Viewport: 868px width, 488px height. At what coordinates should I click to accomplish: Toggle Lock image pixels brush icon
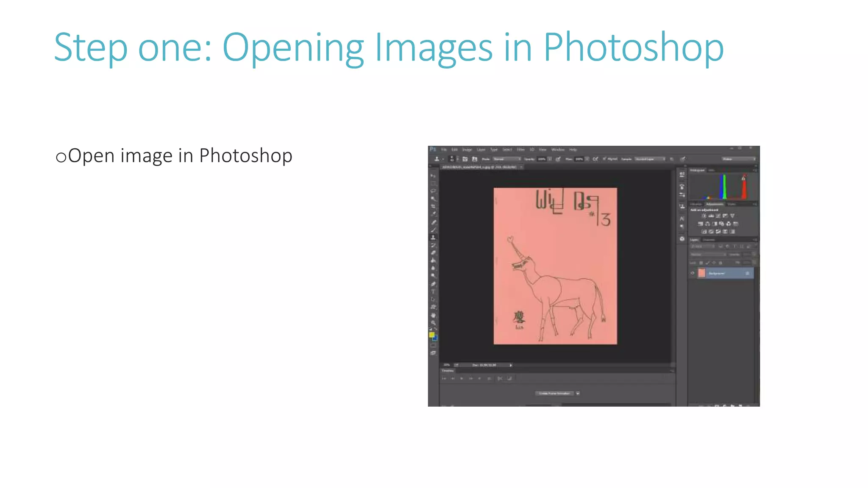(x=707, y=263)
